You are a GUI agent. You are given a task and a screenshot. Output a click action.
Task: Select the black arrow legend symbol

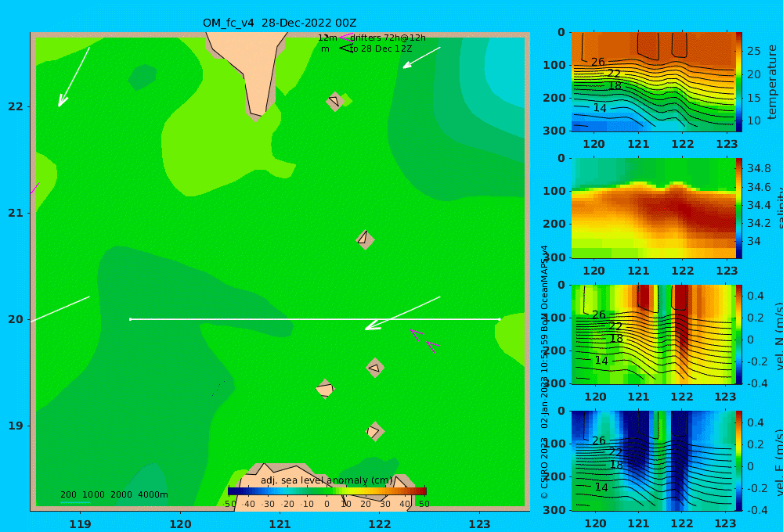[x=346, y=48]
